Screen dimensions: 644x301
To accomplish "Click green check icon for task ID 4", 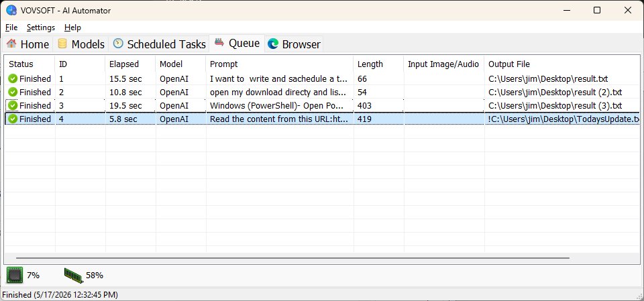I will (13, 119).
